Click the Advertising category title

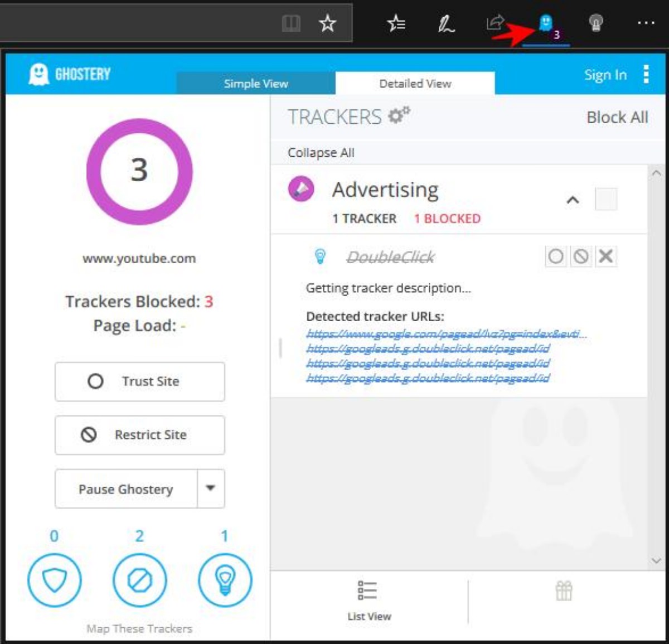(385, 190)
